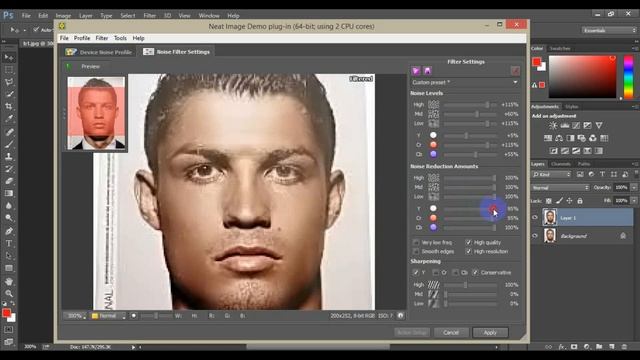Screen dimensions: 640x360
Task: Enable the Smooth edges checkbox
Action: point(416,251)
